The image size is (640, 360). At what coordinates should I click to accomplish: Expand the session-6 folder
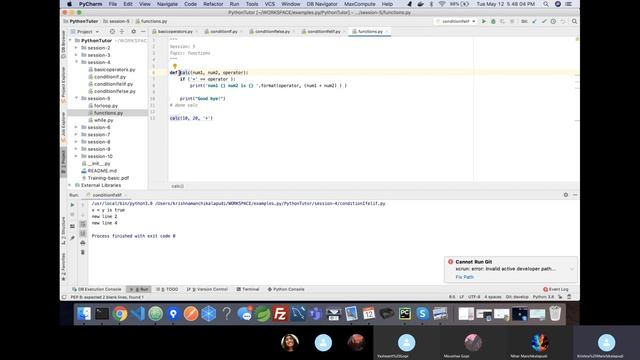(x=76, y=127)
